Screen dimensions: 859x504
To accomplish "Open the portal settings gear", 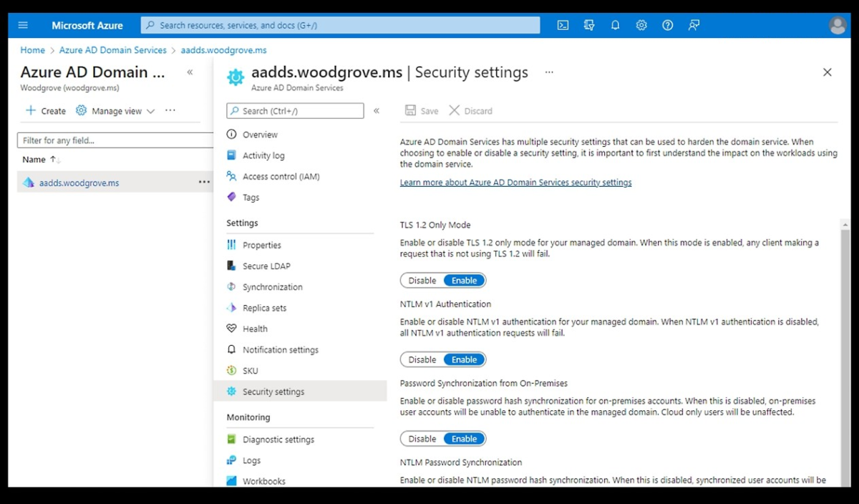I will coord(641,25).
